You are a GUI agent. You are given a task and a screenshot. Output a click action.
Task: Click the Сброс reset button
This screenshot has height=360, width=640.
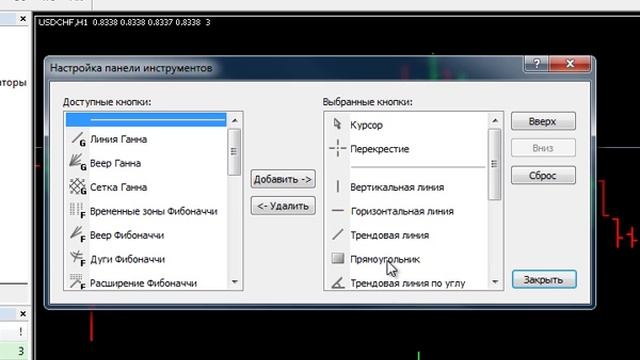(543, 176)
